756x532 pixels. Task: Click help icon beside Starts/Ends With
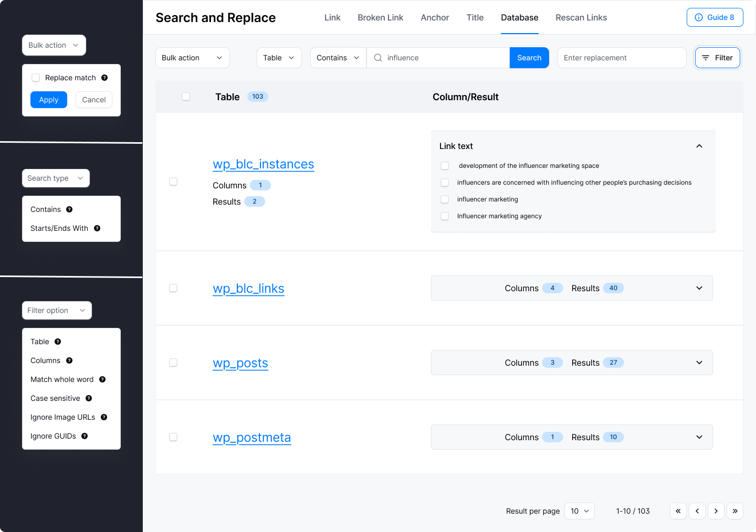97,228
